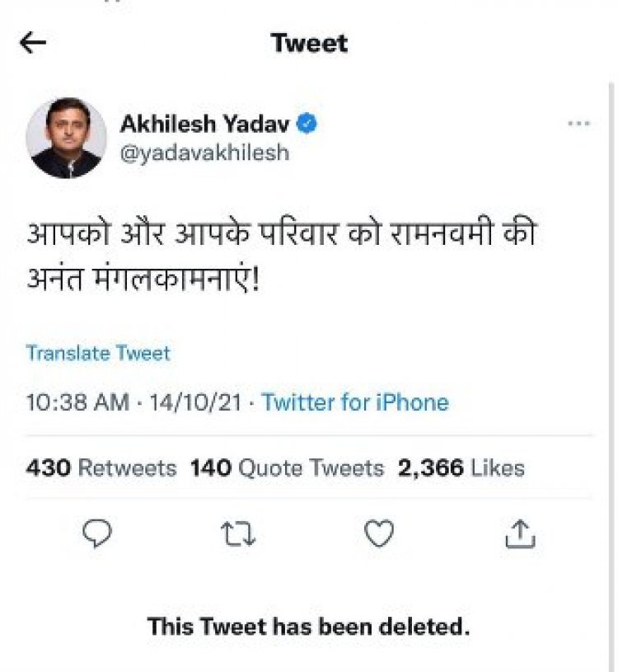This screenshot has width=618, height=672.
Task: Click Translate Tweet
Action: [98, 354]
